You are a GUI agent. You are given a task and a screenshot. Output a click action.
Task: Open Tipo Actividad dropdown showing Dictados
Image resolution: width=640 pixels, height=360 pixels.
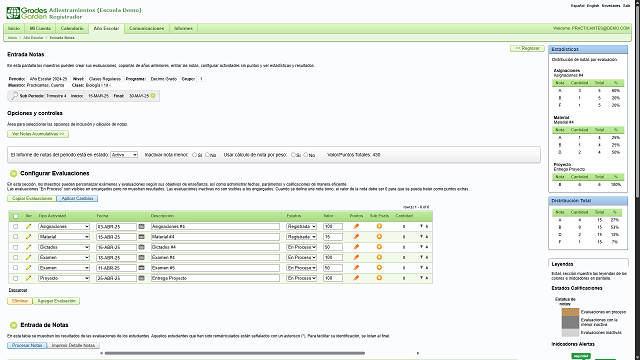click(64, 247)
